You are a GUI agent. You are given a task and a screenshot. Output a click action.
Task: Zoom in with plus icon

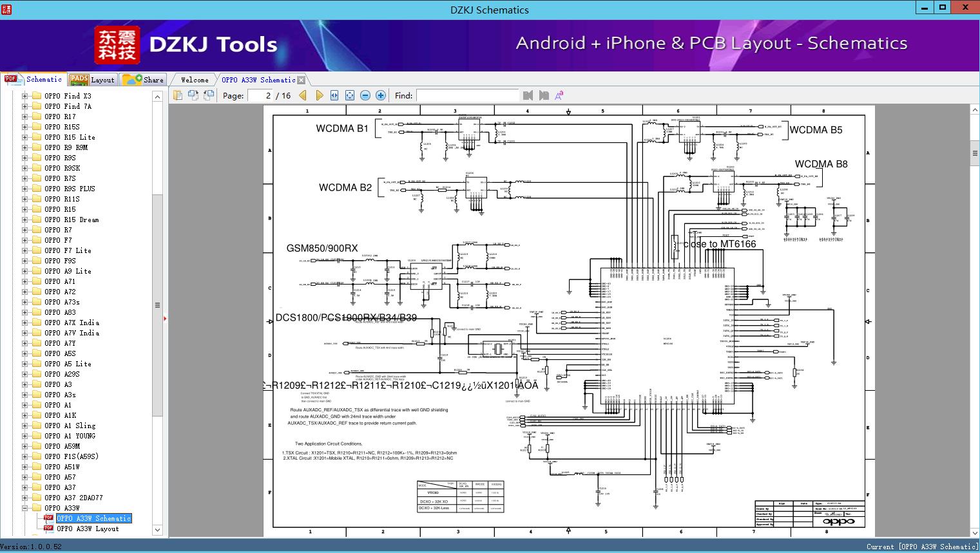point(381,95)
